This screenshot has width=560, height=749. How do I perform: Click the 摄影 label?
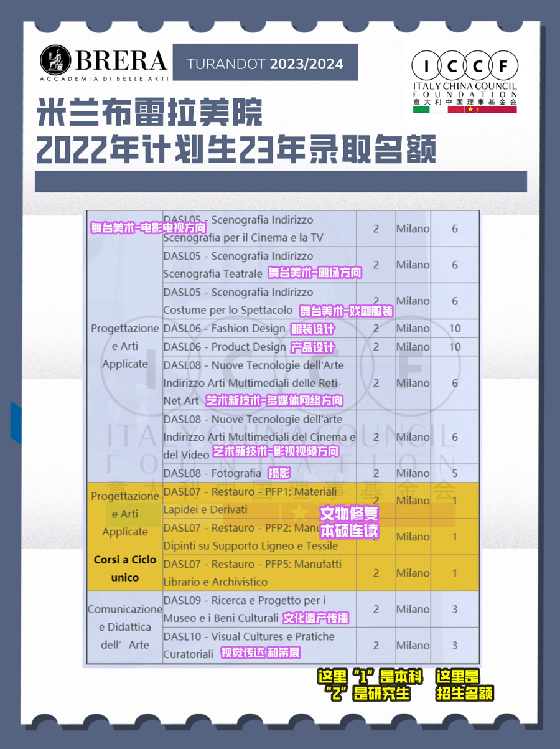279,473
